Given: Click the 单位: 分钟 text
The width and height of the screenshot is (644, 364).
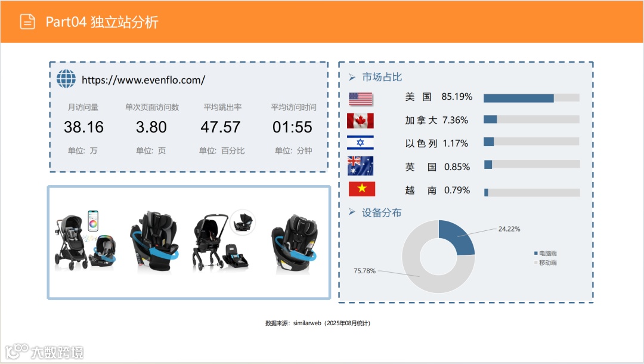Looking at the screenshot, I should 293,151.
